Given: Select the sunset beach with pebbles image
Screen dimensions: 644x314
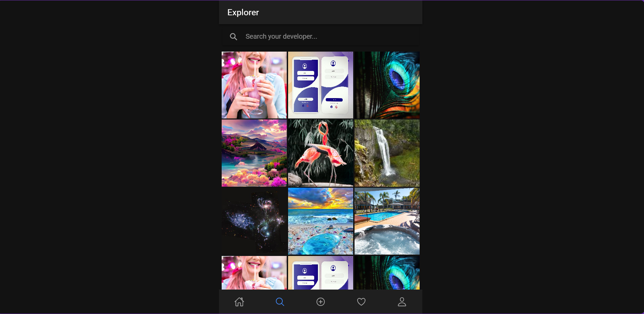Looking at the screenshot, I should tap(321, 221).
